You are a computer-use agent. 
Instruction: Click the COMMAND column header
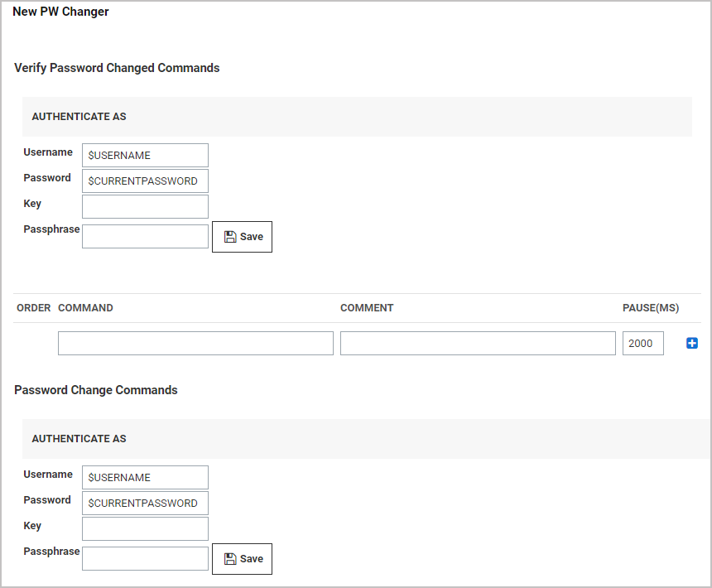85,308
